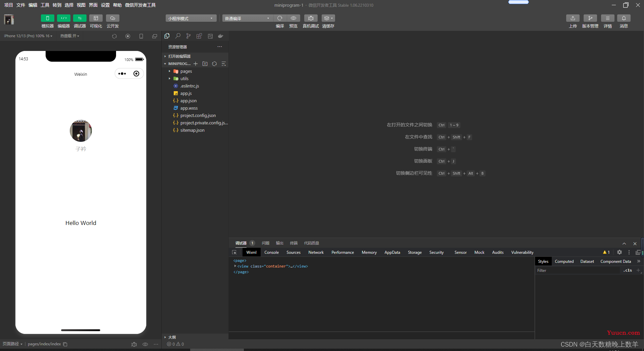Click the Styles Filter input field

click(x=578, y=271)
